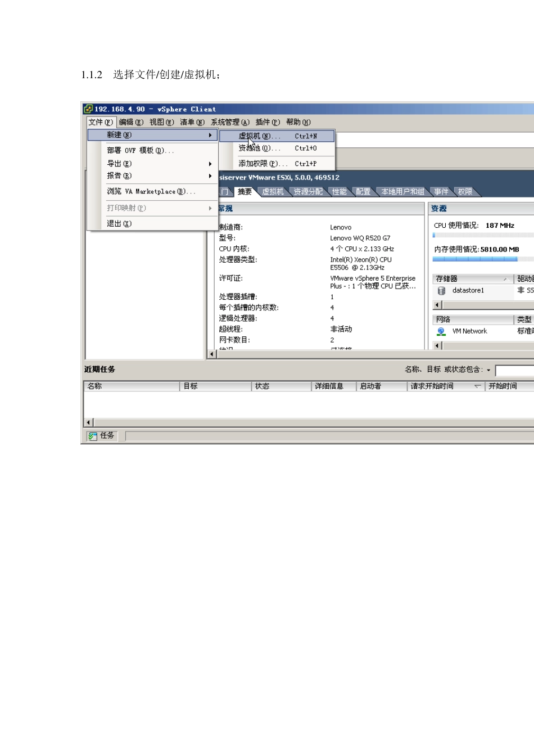Select 部署 OVF 模板(D)... menu entry

pyautogui.click(x=153, y=151)
